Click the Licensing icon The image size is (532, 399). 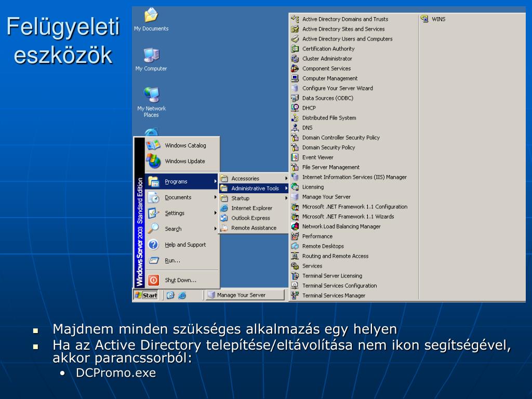point(295,187)
